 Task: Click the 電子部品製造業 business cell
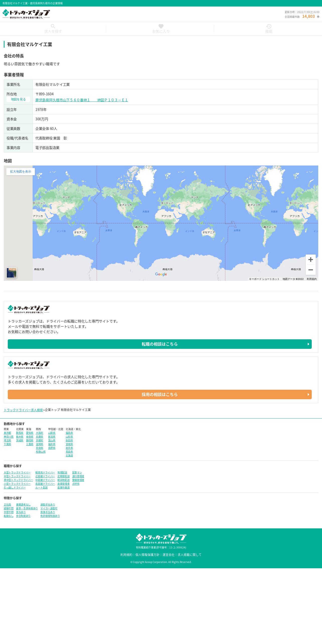175,148
